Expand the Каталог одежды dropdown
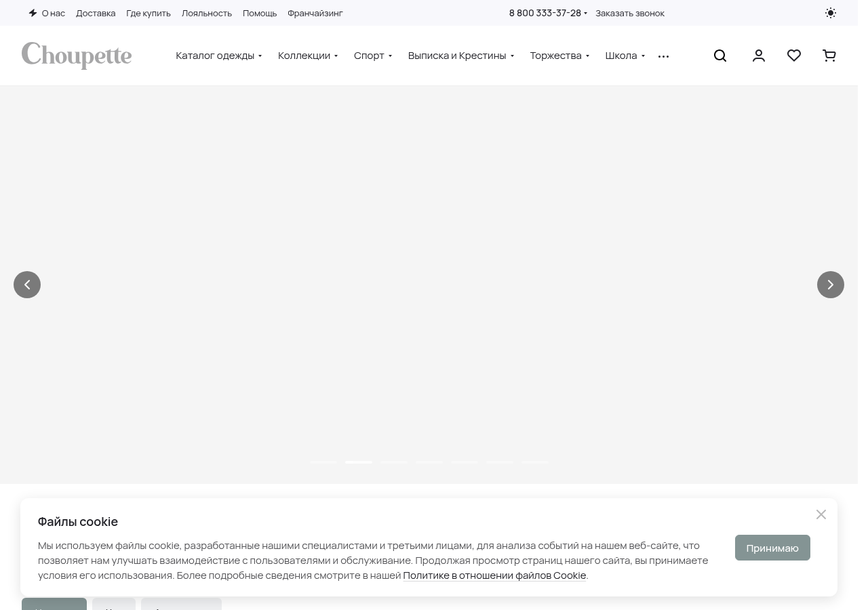The height and width of the screenshot is (610, 868). [219, 56]
